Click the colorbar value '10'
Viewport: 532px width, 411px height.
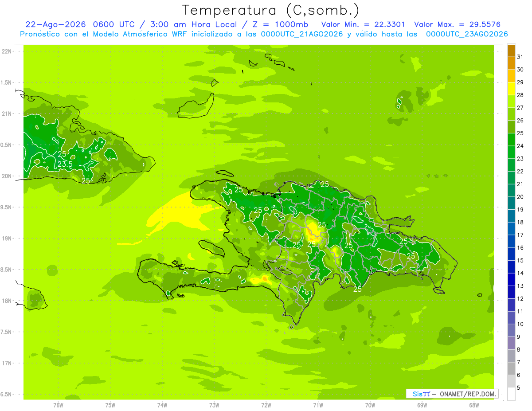(x=520, y=324)
